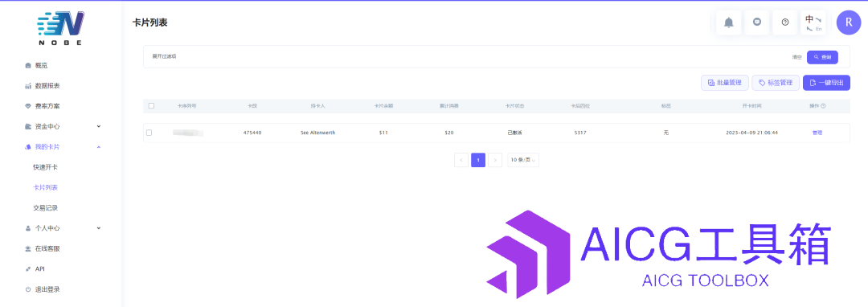Open the help question mark icon
This screenshot has height=307, width=868.
[785, 23]
